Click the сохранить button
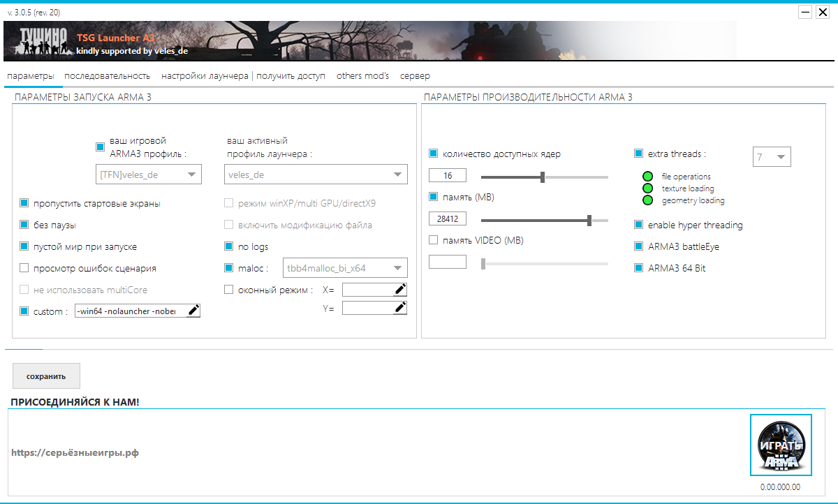838x504 pixels. point(46,376)
